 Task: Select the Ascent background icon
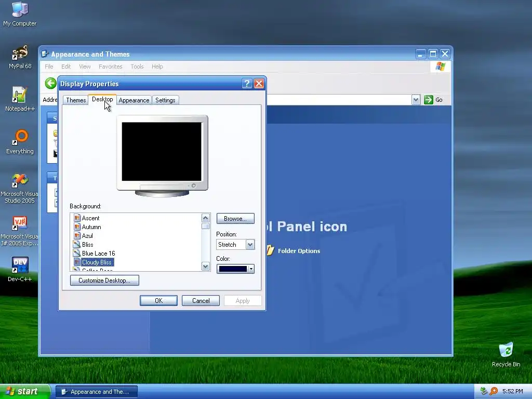(77, 218)
